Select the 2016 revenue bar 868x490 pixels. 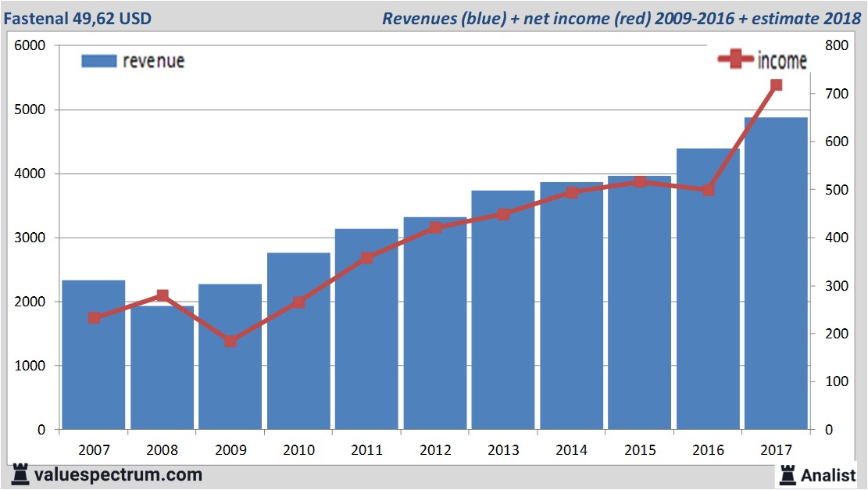(708, 289)
